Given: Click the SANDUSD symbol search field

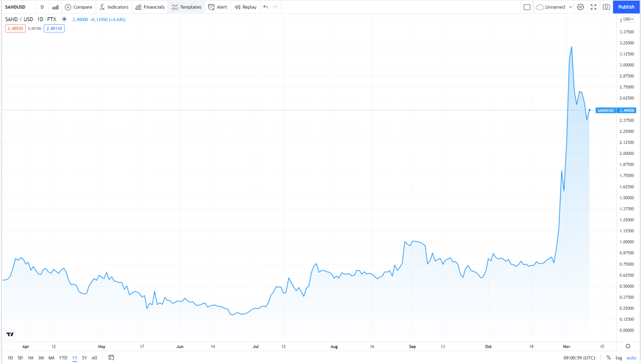Looking at the screenshot, I should coord(15,7).
